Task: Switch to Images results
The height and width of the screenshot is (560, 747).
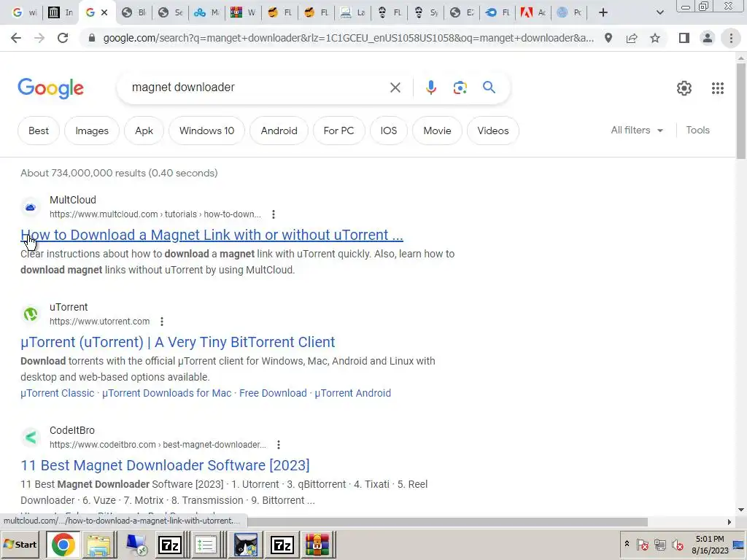Action: tap(92, 131)
